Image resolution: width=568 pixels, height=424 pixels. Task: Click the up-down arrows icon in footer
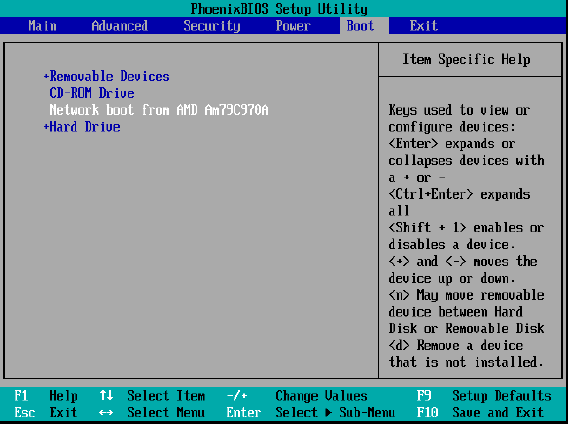coord(106,395)
